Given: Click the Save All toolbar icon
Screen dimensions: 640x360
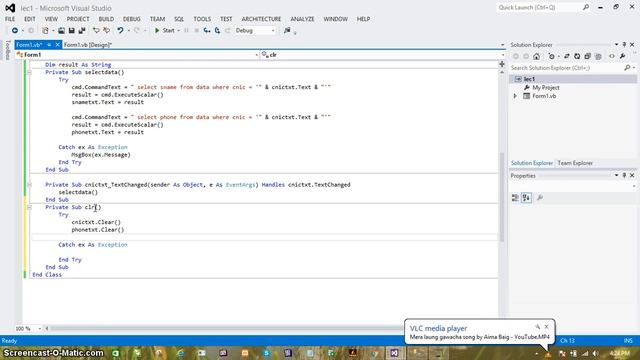Looking at the screenshot, I should (x=82, y=31).
